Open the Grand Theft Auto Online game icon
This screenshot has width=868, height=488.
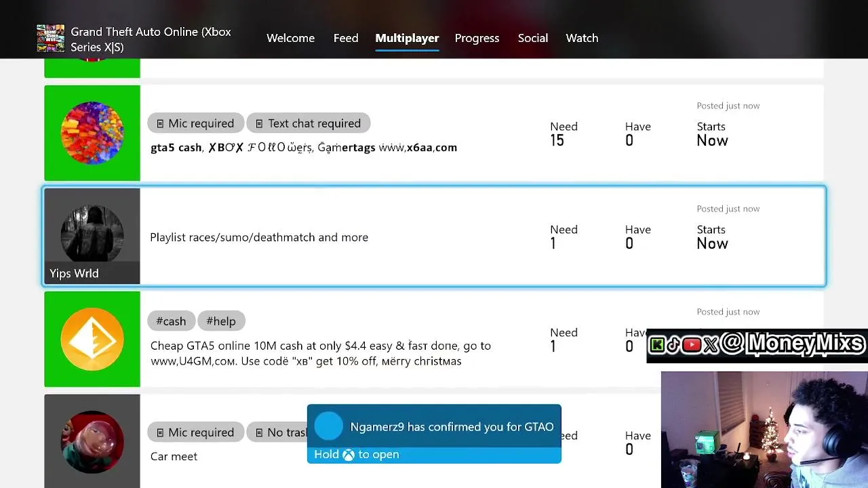(51, 39)
